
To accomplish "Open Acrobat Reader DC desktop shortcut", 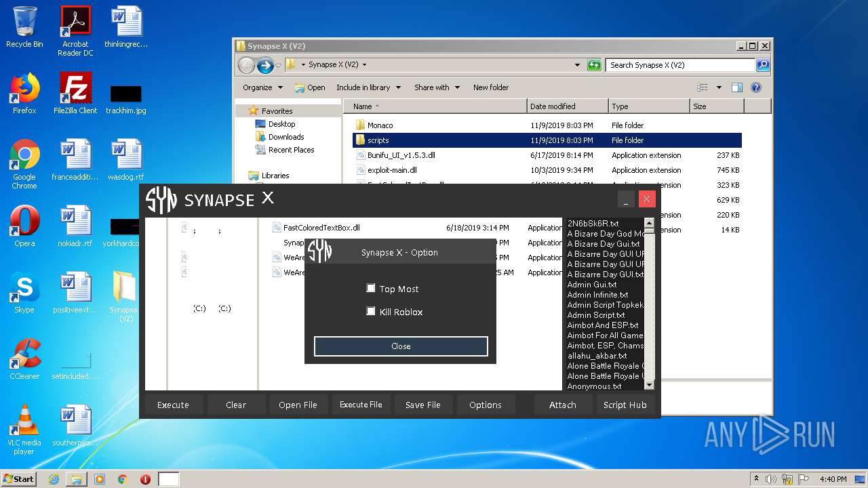I will pyautogui.click(x=75, y=30).
